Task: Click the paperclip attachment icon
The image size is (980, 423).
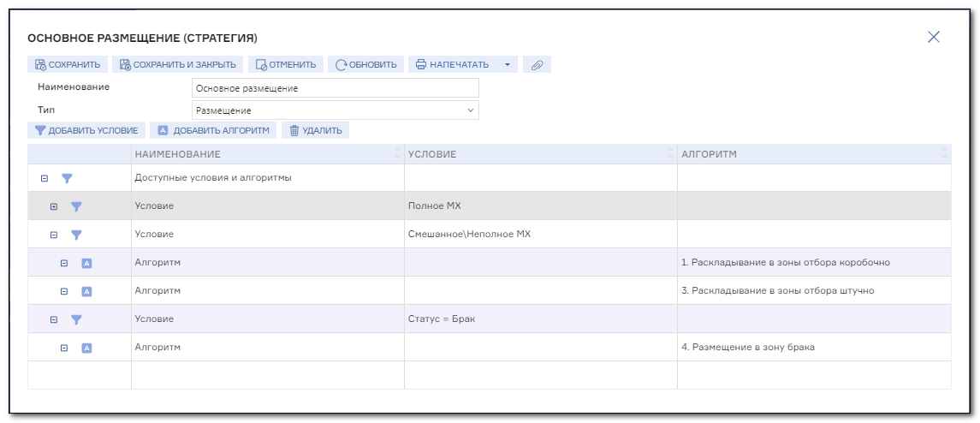Action: (x=537, y=64)
